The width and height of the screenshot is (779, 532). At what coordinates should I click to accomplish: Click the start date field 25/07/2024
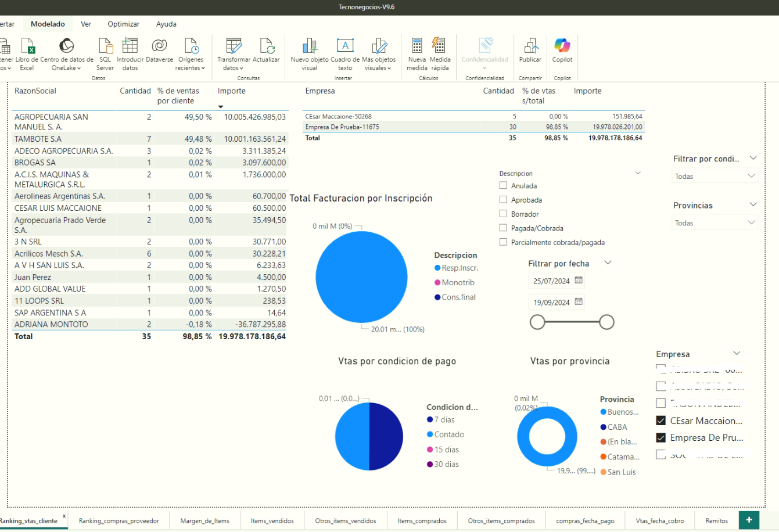[x=551, y=281]
